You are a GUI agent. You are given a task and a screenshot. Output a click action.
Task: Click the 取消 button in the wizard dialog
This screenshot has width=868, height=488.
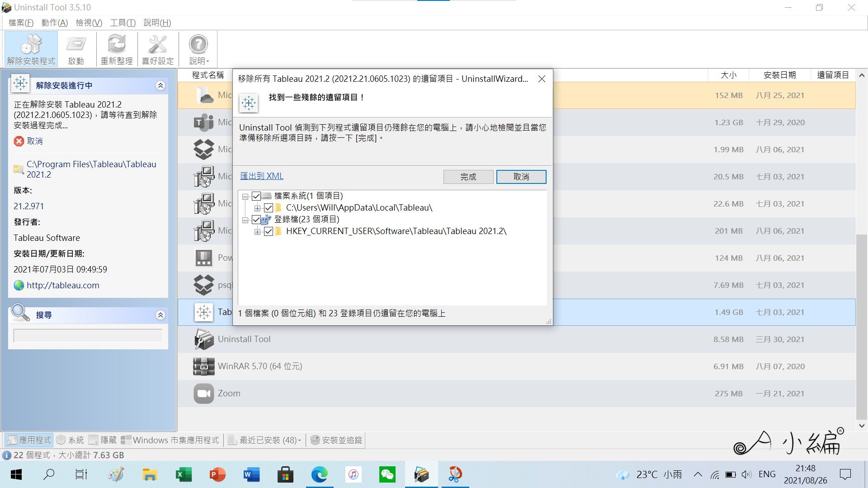coord(521,177)
